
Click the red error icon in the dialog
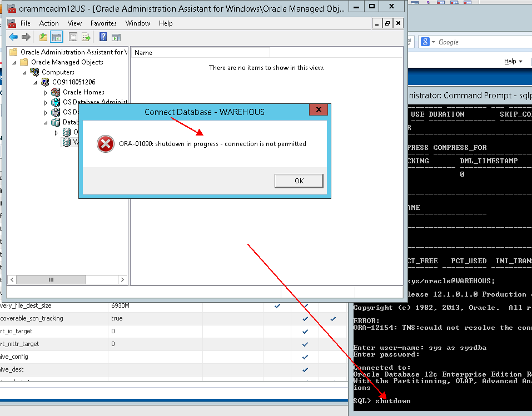tap(106, 144)
